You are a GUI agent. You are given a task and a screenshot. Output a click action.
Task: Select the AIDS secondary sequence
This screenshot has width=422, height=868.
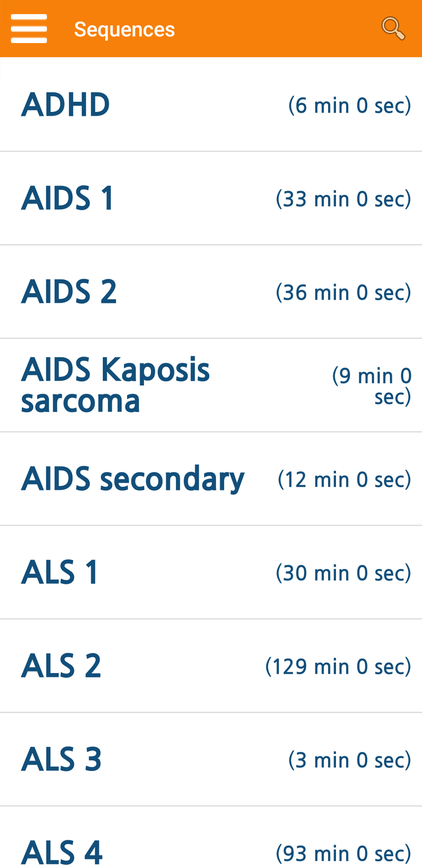click(211, 479)
